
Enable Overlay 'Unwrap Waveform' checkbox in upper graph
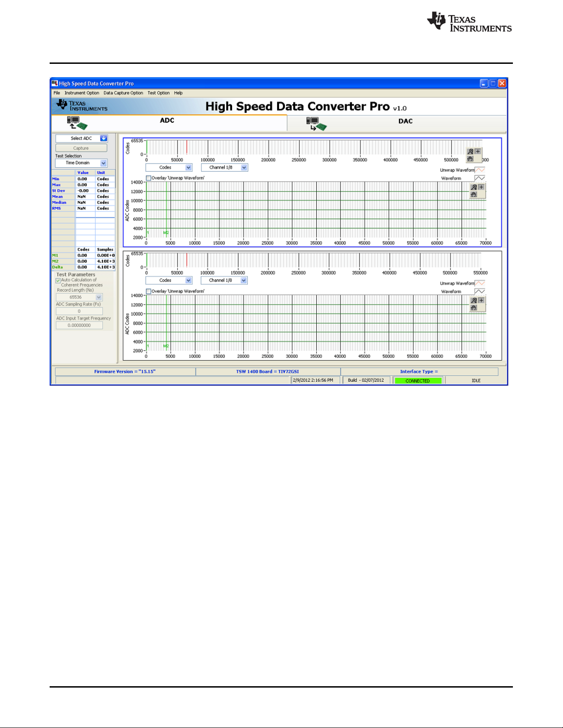tap(148, 178)
